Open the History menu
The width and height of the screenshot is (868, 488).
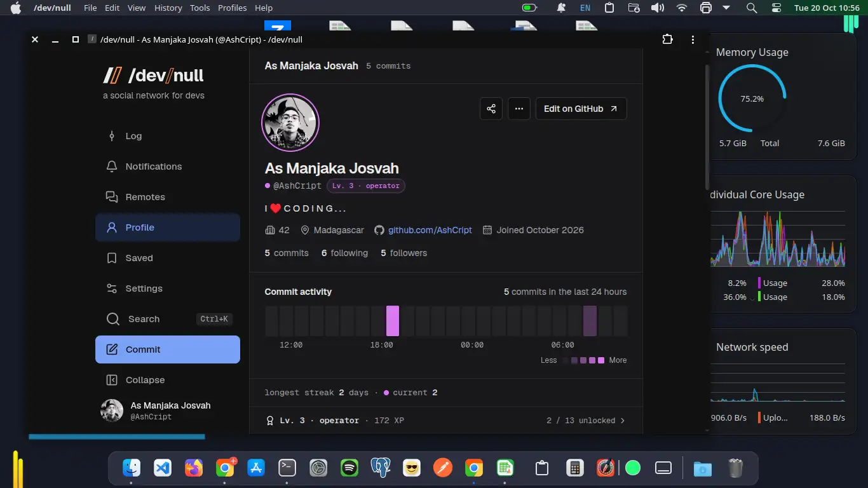click(168, 8)
